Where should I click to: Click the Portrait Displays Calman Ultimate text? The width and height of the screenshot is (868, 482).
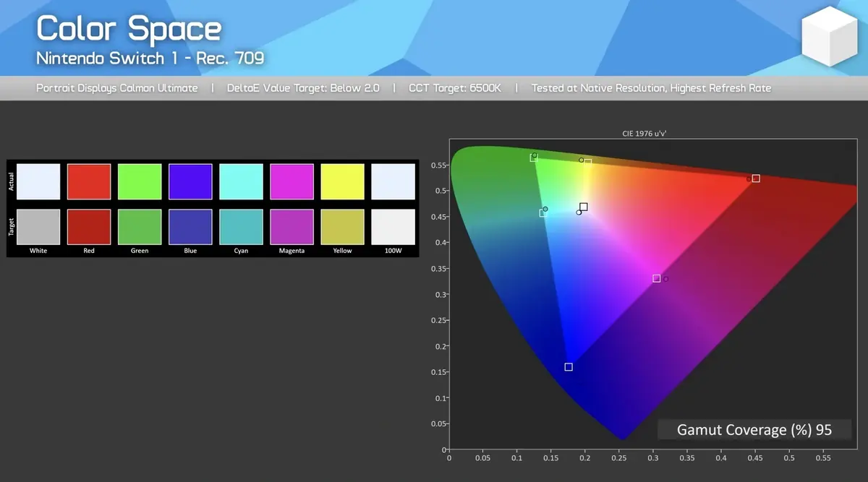pyautogui.click(x=116, y=88)
